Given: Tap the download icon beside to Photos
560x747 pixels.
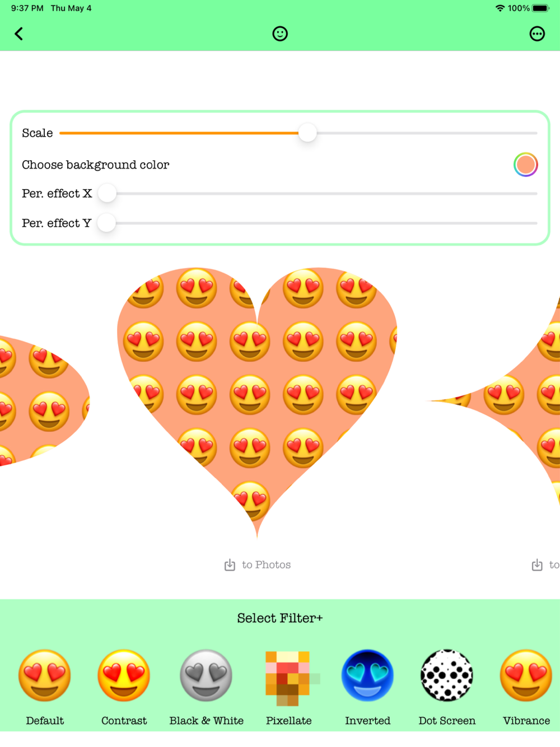Looking at the screenshot, I should click(230, 565).
